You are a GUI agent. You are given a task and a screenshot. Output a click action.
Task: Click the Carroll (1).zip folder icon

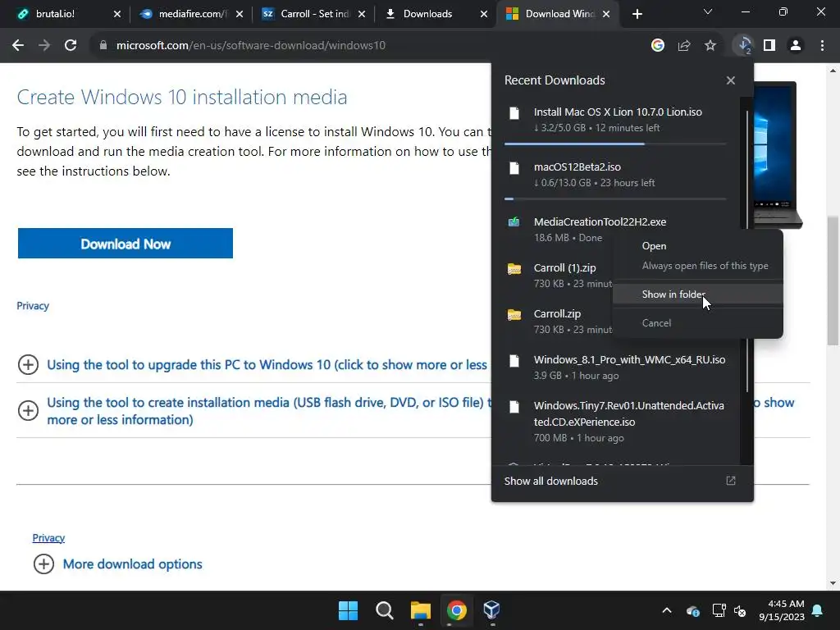click(x=514, y=269)
